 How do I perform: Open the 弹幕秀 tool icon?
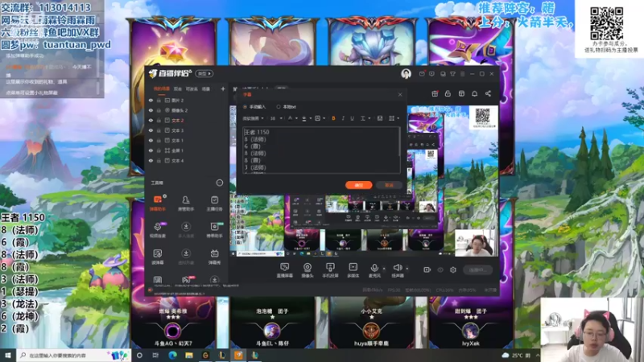(214, 257)
